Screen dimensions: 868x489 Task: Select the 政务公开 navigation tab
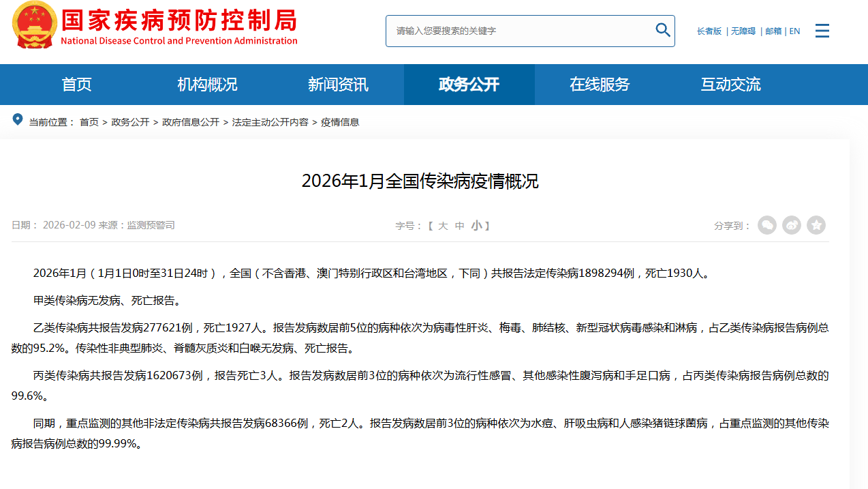pyautogui.click(x=469, y=85)
